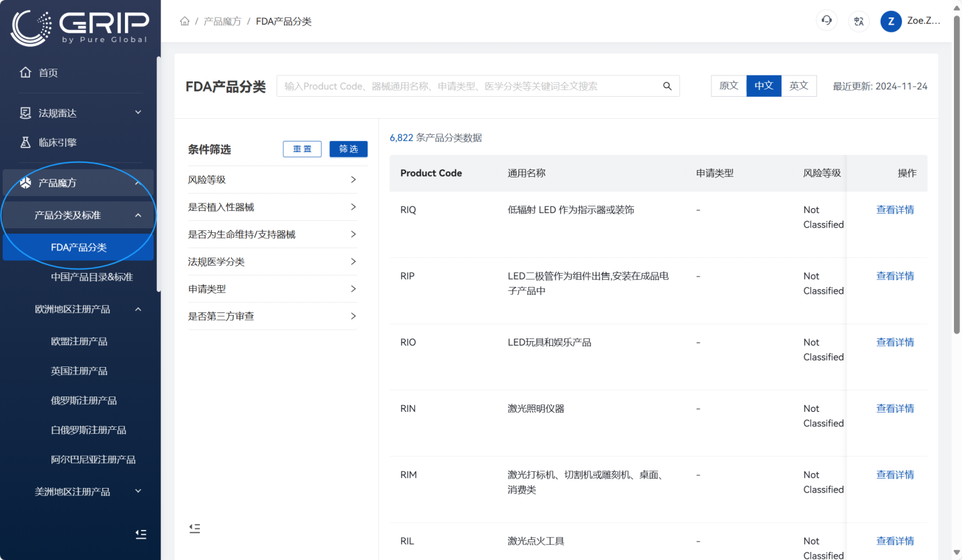Click the 最近更新: 2024-11-24 text
The height and width of the screenshot is (560, 962).
[x=880, y=86]
